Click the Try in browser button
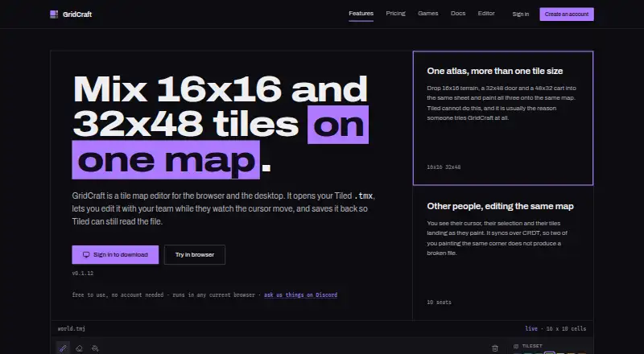 (x=195, y=254)
